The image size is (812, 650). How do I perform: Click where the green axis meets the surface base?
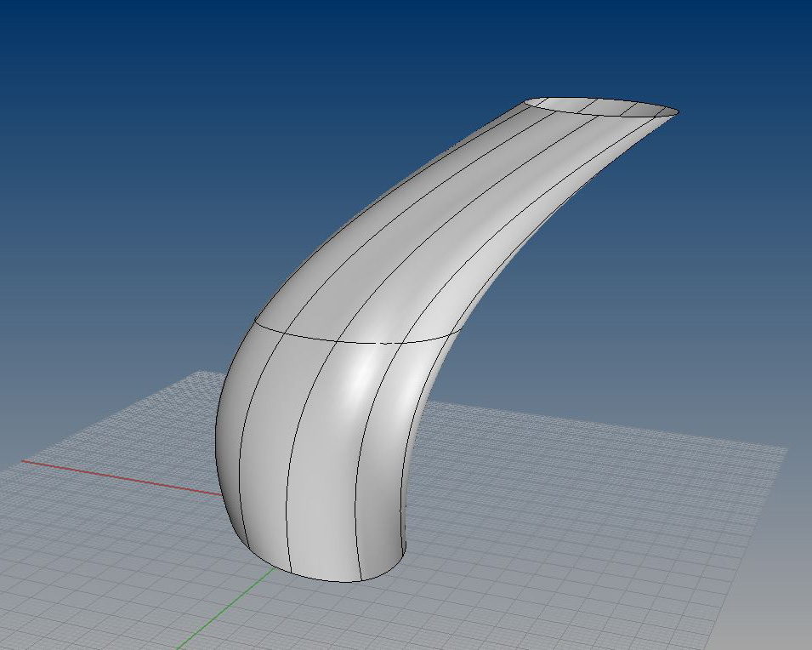pyautogui.click(x=274, y=569)
